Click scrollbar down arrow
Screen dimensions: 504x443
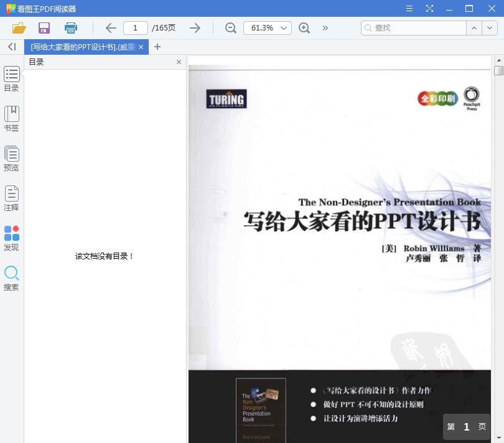click(x=499, y=438)
